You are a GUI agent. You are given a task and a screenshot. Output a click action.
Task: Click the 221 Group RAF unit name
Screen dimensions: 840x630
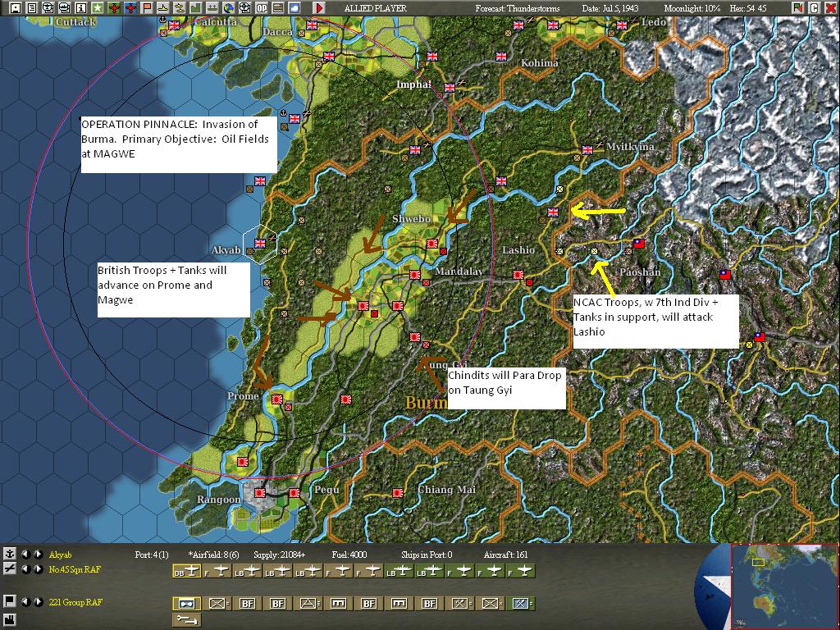click(x=75, y=602)
